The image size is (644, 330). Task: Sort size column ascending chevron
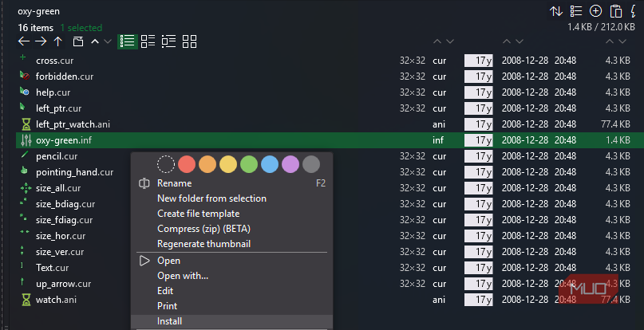(610, 41)
